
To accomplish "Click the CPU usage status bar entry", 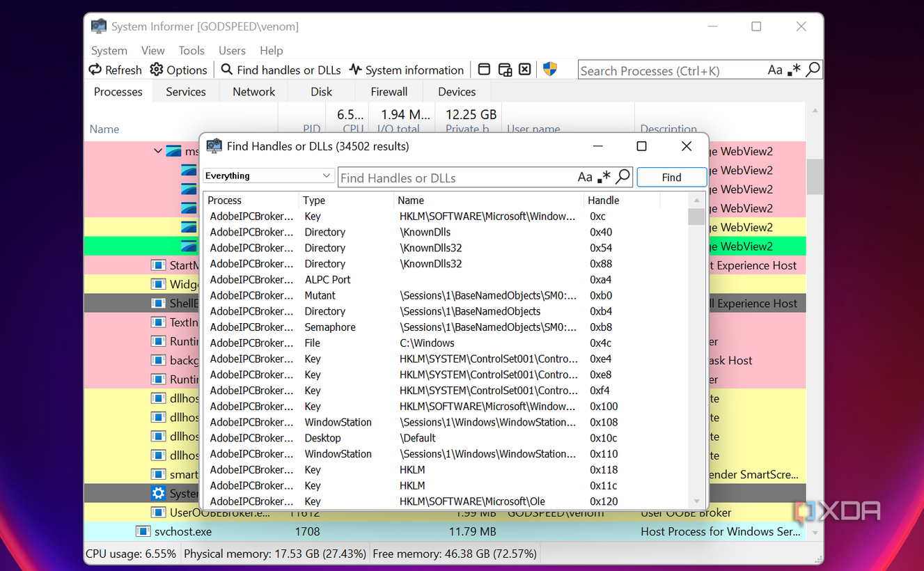I will 131,554.
